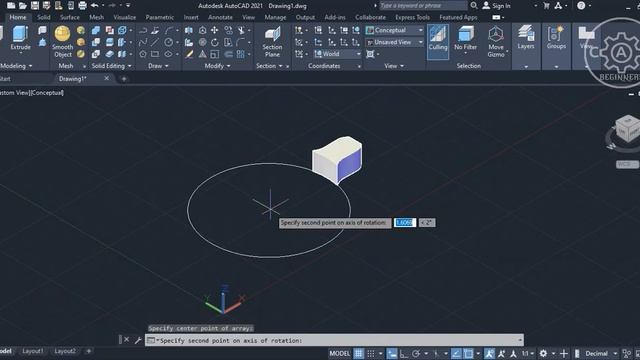The image size is (640, 360).
Task: Open the Groups panel button
Action: 556,38
